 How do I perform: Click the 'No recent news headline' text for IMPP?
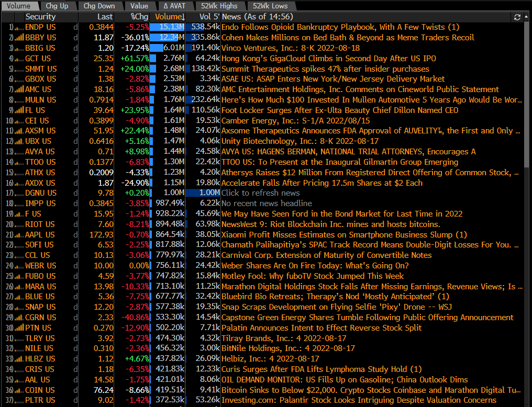267,203
